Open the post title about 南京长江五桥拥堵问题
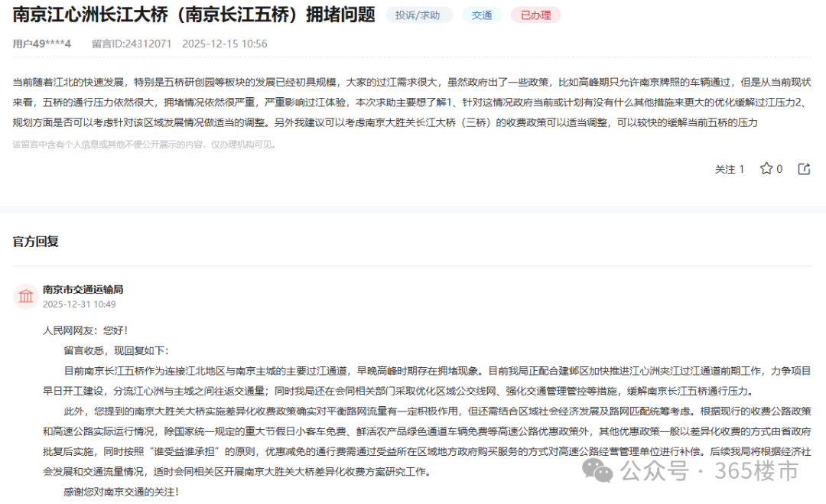The width and height of the screenshot is (826, 504). pyautogui.click(x=191, y=15)
